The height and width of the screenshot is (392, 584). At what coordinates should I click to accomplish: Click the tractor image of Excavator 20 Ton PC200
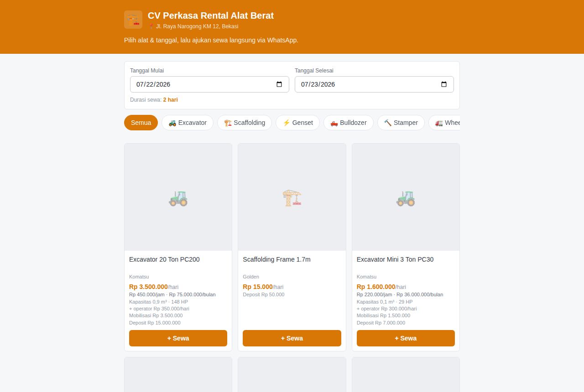[178, 198]
